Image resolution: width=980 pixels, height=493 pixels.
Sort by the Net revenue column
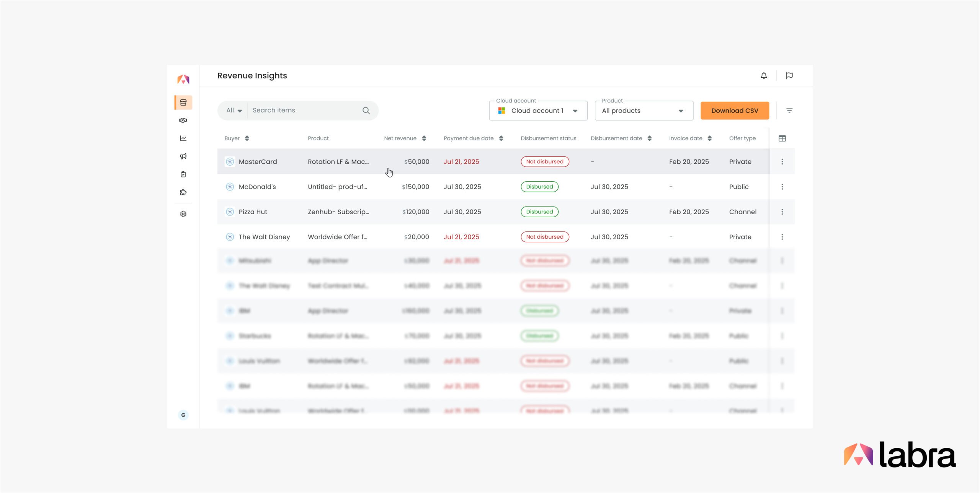click(424, 138)
